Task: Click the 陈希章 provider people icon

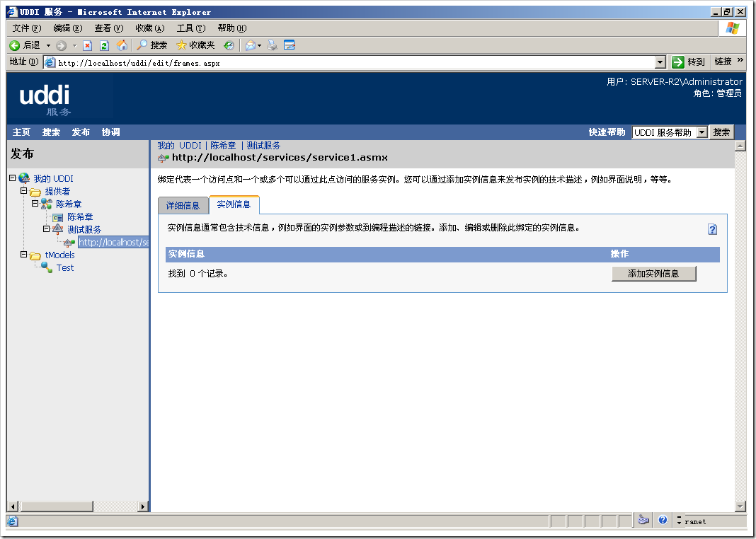Action: 46,204
